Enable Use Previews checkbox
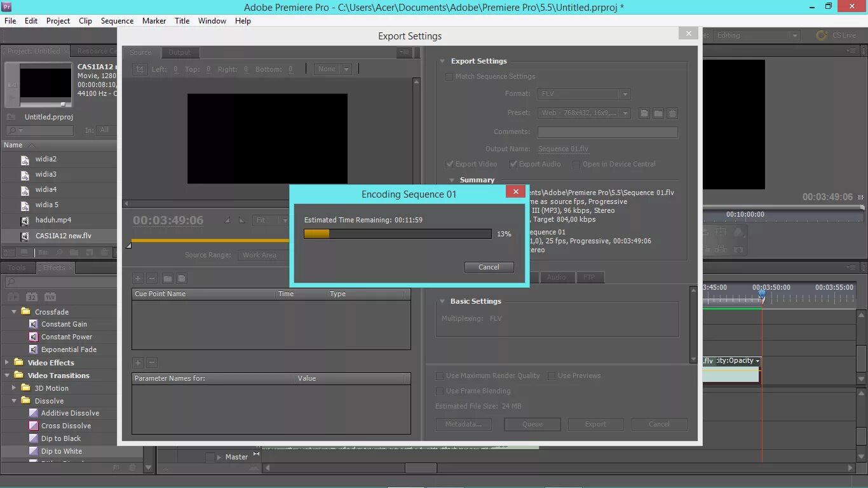Image resolution: width=868 pixels, height=488 pixels. pos(552,376)
